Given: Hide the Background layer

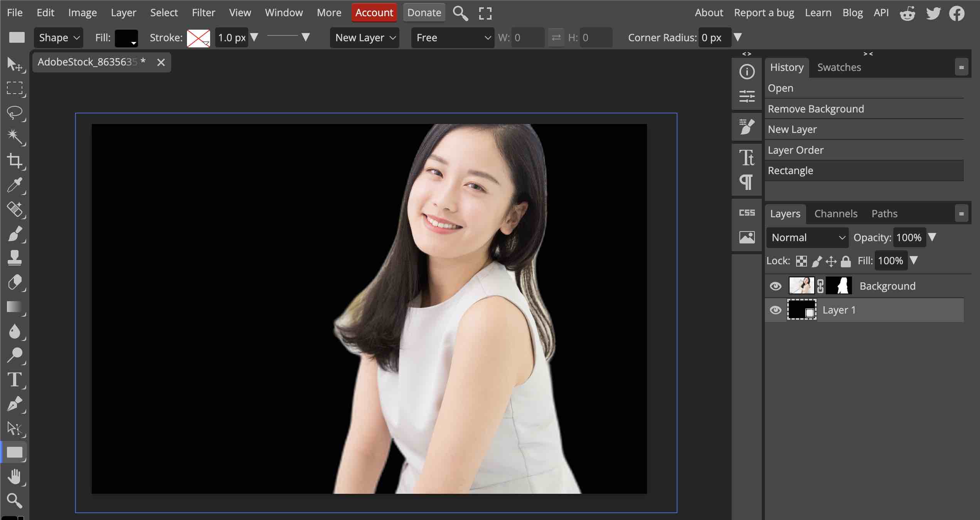Looking at the screenshot, I should point(775,286).
